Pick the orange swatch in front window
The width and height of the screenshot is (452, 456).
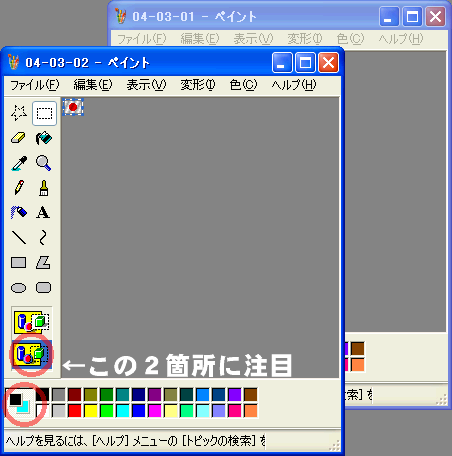(251, 411)
